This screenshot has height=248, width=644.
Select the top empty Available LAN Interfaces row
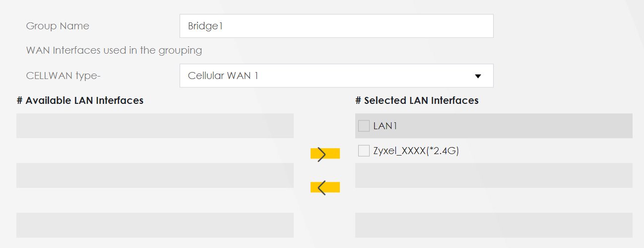pyautogui.click(x=155, y=126)
